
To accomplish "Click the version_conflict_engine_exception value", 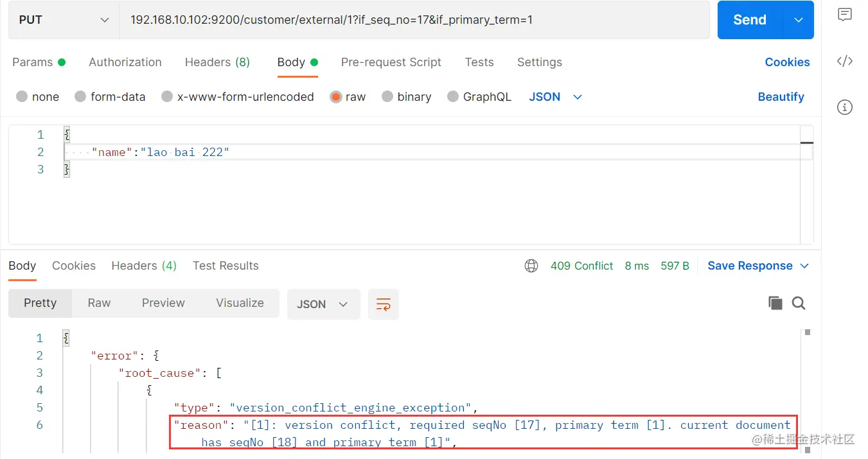I will 351,408.
